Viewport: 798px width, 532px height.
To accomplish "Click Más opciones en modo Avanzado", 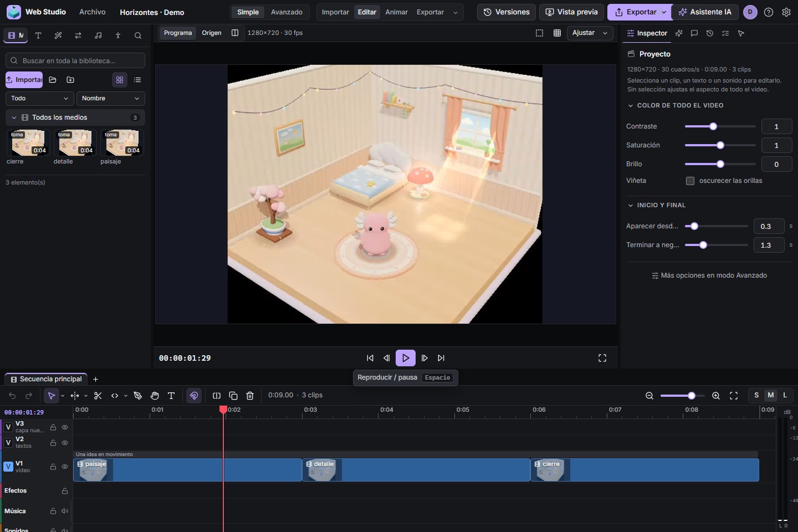I will tap(709, 275).
